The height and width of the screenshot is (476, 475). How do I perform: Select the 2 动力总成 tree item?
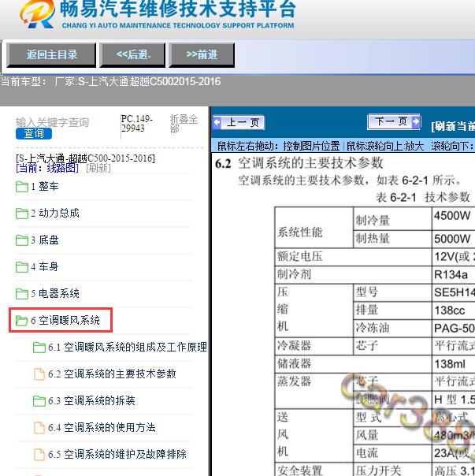pos(55,213)
